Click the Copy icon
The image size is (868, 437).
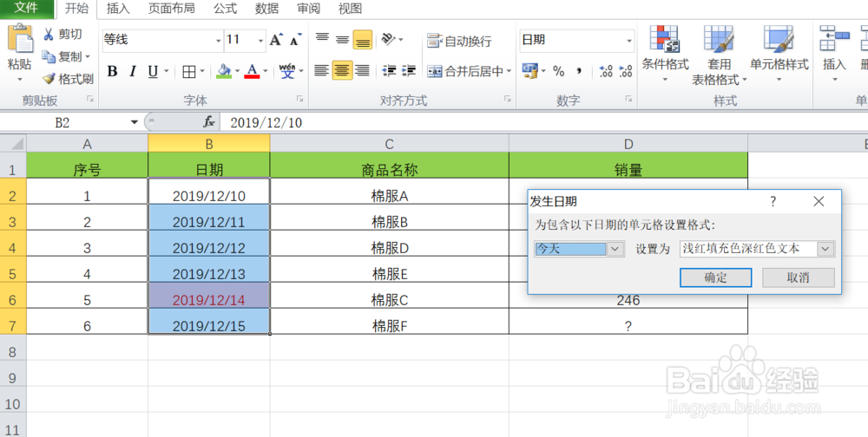coord(49,56)
